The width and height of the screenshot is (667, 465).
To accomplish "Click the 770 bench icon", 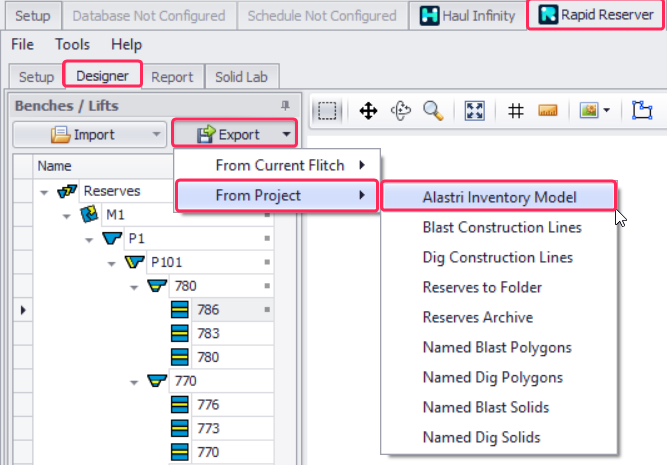I will pyautogui.click(x=157, y=381).
